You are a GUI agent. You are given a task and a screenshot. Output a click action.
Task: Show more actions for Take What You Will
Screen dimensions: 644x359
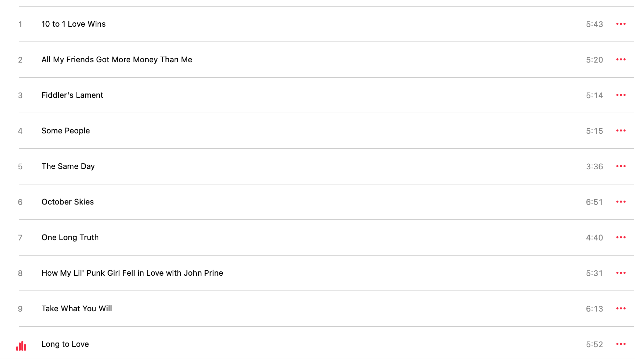click(x=621, y=309)
